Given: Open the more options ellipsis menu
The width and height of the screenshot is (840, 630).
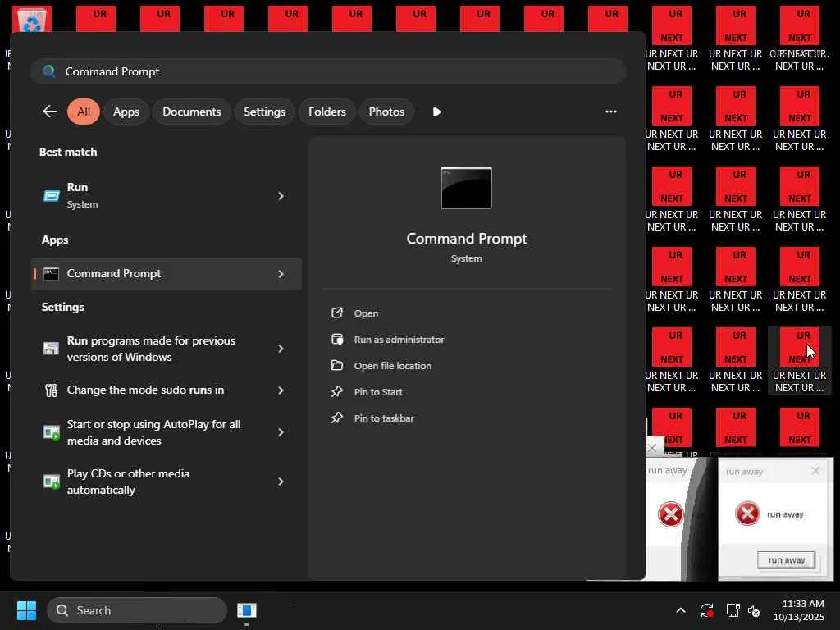Looking at the screenshot, I should 610,112.
